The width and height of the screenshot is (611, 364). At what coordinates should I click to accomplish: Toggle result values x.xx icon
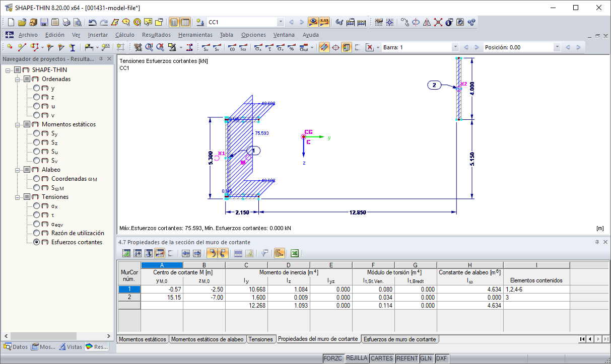[325, 22]
